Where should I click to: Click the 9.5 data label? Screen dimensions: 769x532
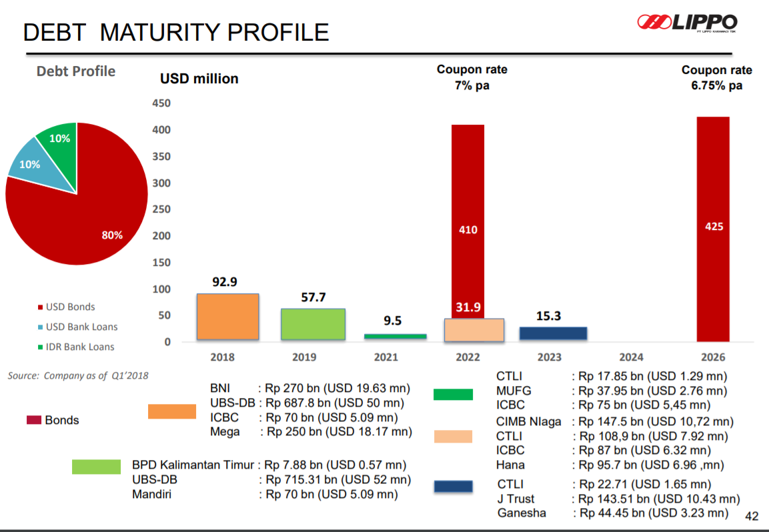tap(392, 321)
